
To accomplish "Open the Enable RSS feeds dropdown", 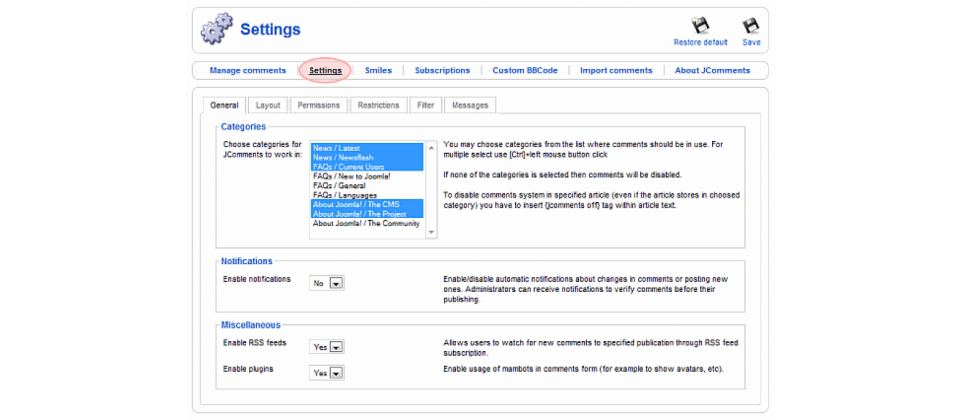I will tap(327, 347).
